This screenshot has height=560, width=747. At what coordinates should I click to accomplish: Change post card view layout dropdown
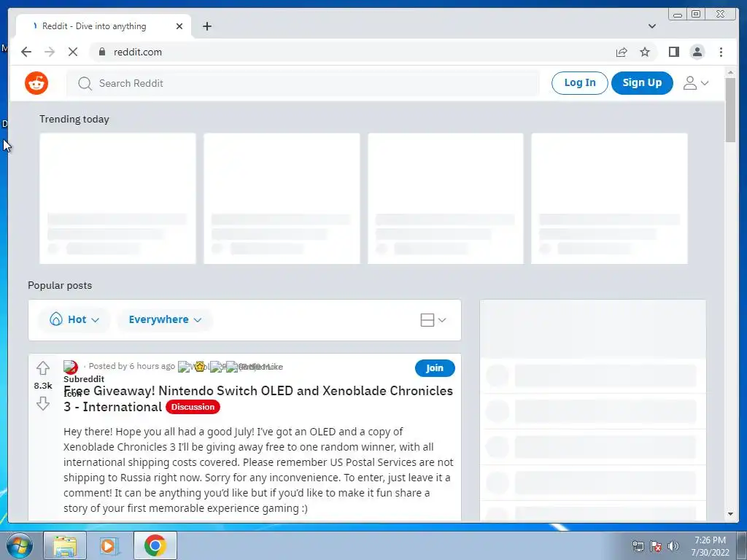pos(433,320)
